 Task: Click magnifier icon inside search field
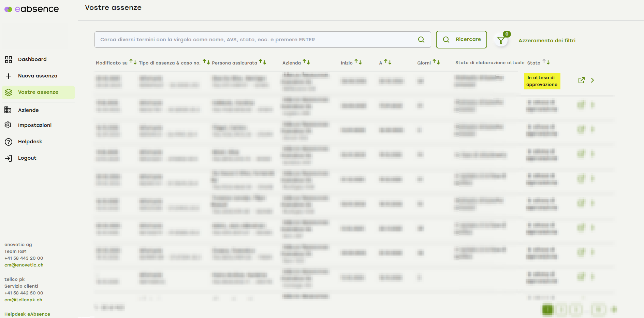click(x=421, y=40)
